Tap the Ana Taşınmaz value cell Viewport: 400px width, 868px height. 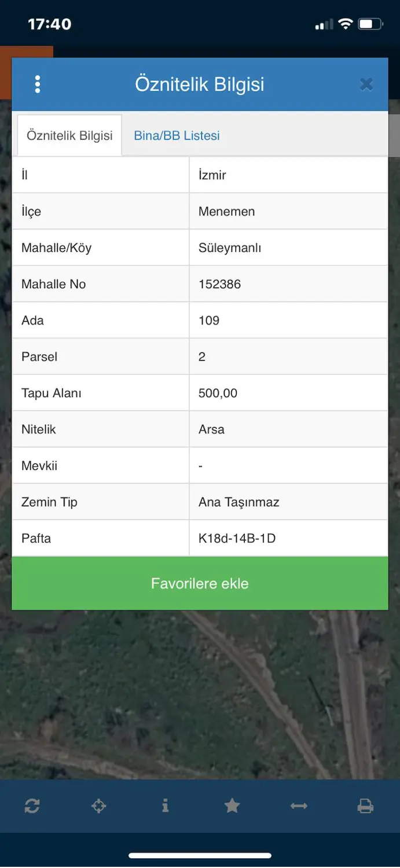coord(288,502)
